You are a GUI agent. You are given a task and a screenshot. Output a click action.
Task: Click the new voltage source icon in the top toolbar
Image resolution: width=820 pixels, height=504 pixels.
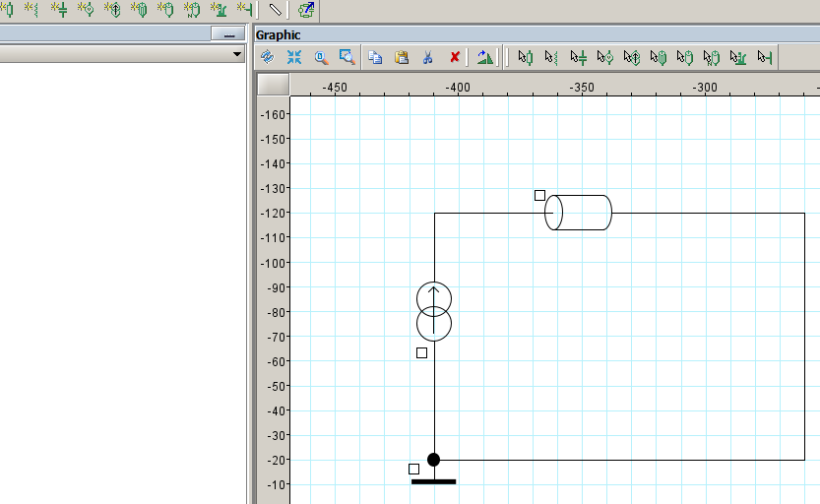87,10
